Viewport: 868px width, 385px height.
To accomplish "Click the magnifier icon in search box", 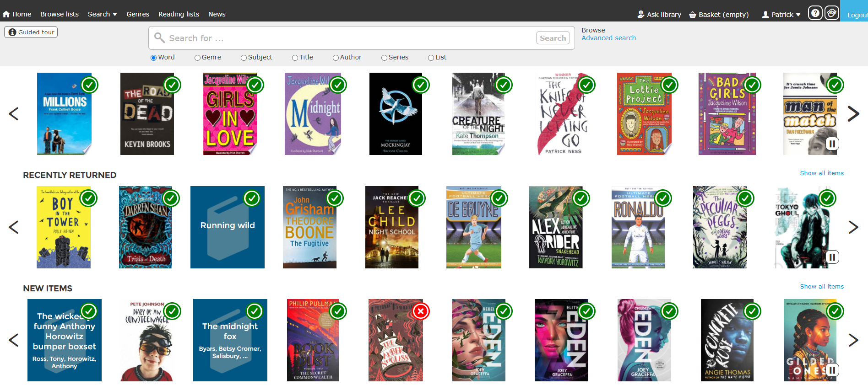I will 159,37.
